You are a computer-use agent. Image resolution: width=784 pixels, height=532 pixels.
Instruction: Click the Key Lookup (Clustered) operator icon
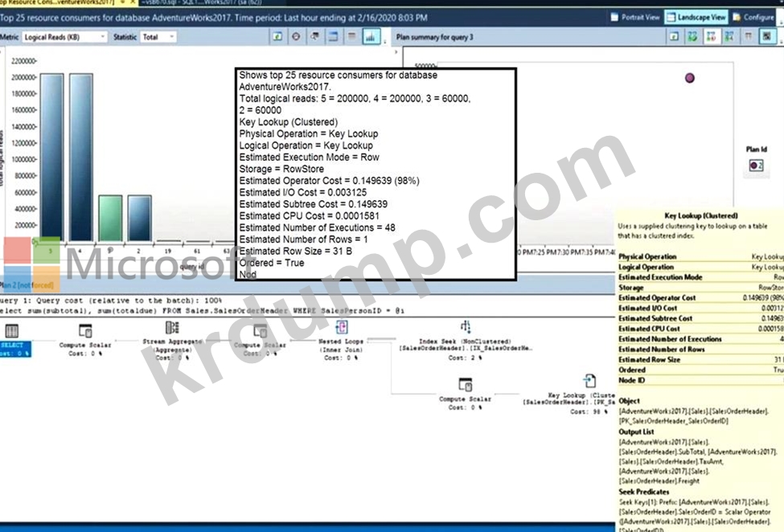pos(589,381)
